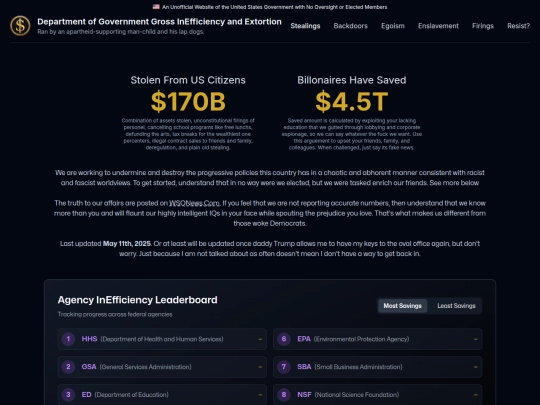
Task: Expand the dash marker on NSF row
Action: click(x=476, y=395)
